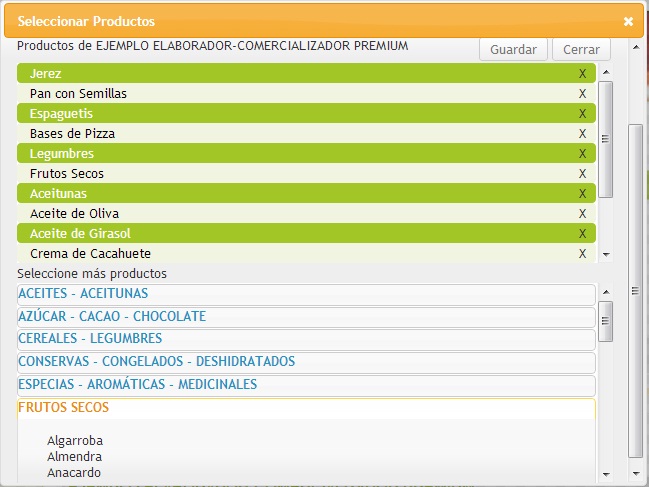
Task: Click X beside Aceite de Oliva
Action: (x=582, y=214)
